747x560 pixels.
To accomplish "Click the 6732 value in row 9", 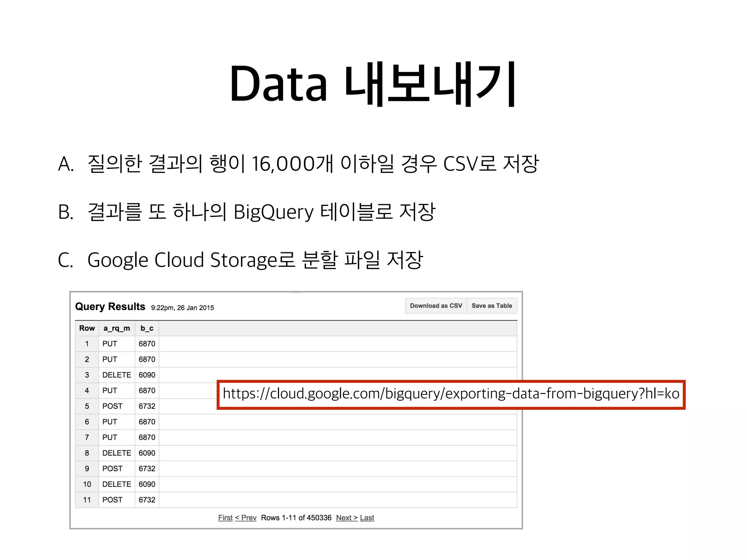I will 147,469.
